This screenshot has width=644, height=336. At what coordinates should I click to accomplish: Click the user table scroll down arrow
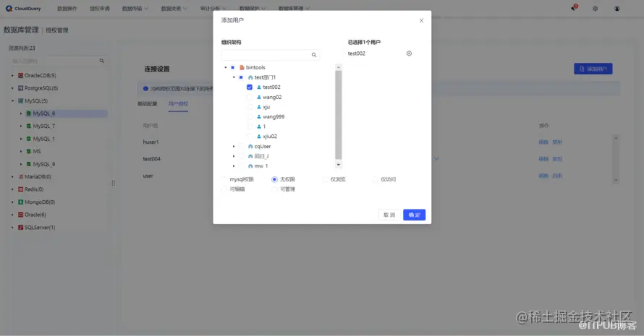(616, 180)
